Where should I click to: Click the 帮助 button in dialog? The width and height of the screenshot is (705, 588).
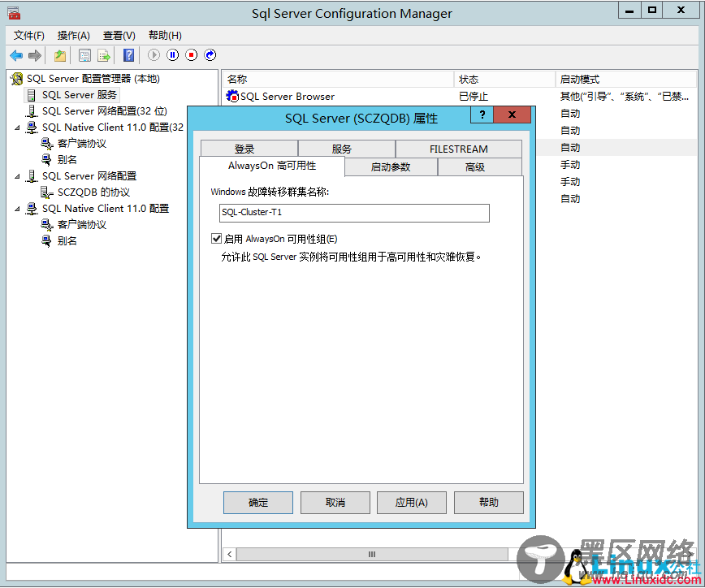[489, 502]
